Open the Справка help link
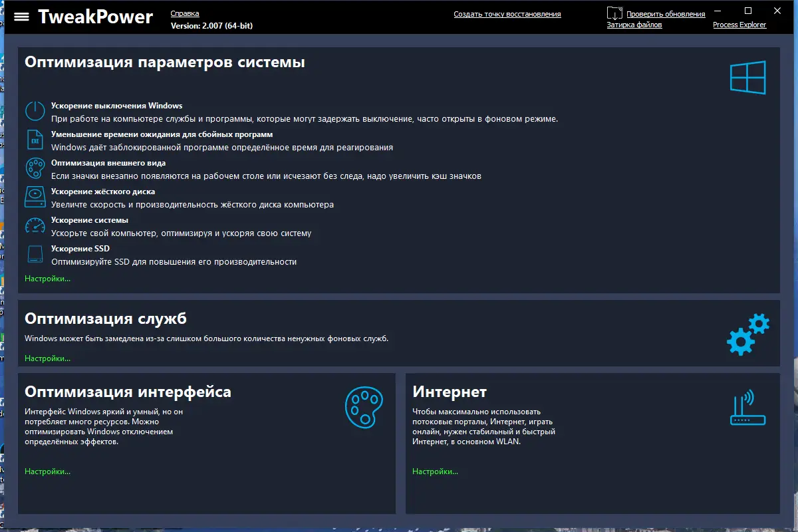798x532 pixels. [185, 14]
